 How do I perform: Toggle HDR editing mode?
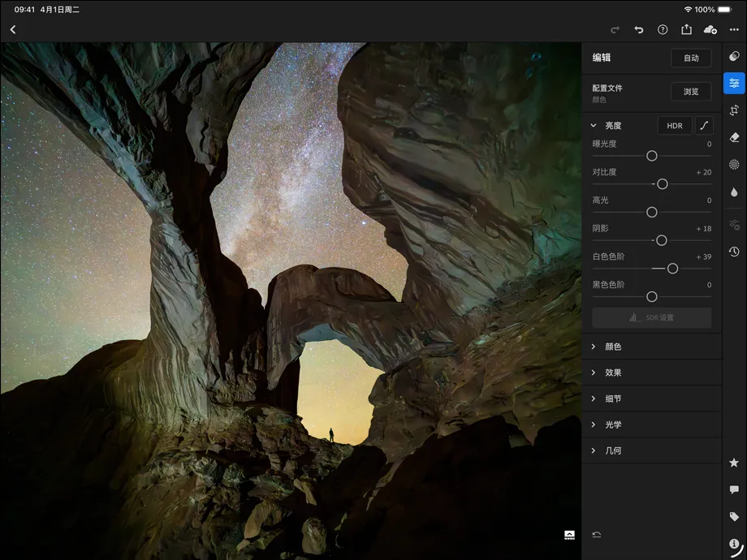(x=674, y=126)
